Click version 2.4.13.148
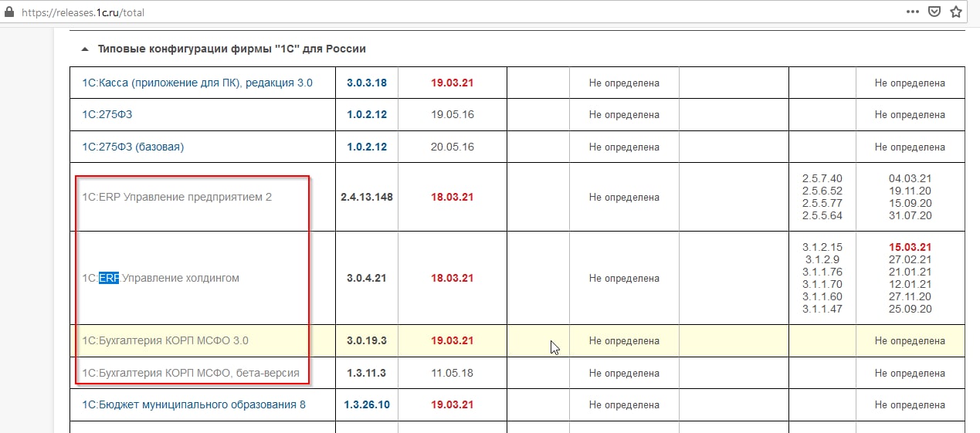This screenshot has height=433, width=980. click(x=367, y=197)
